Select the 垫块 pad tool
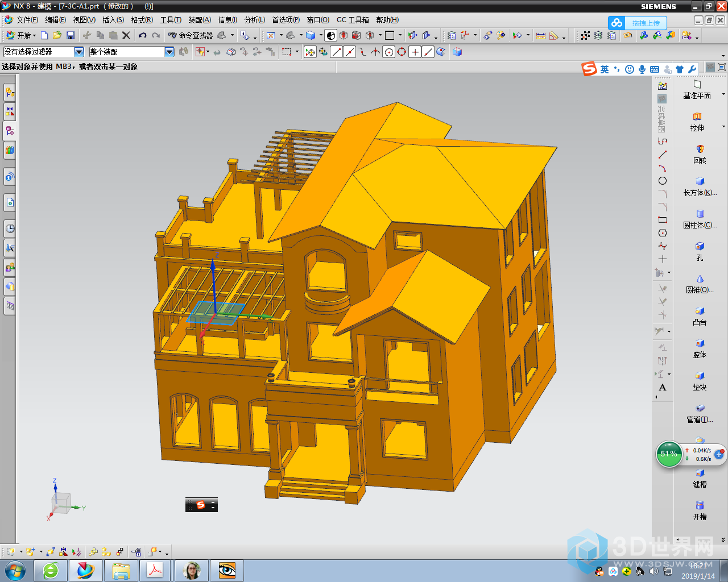Screen dimensions: 728x582 click(700, 381)
